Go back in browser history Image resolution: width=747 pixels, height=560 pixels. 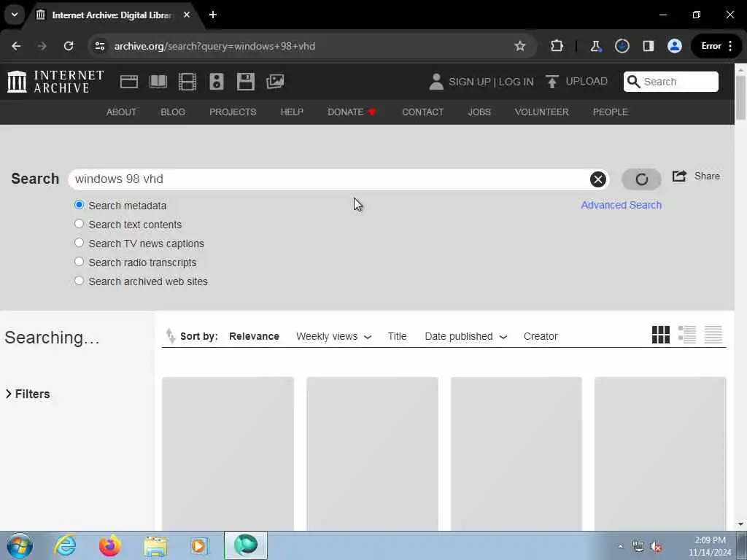[x=16, y=46]
